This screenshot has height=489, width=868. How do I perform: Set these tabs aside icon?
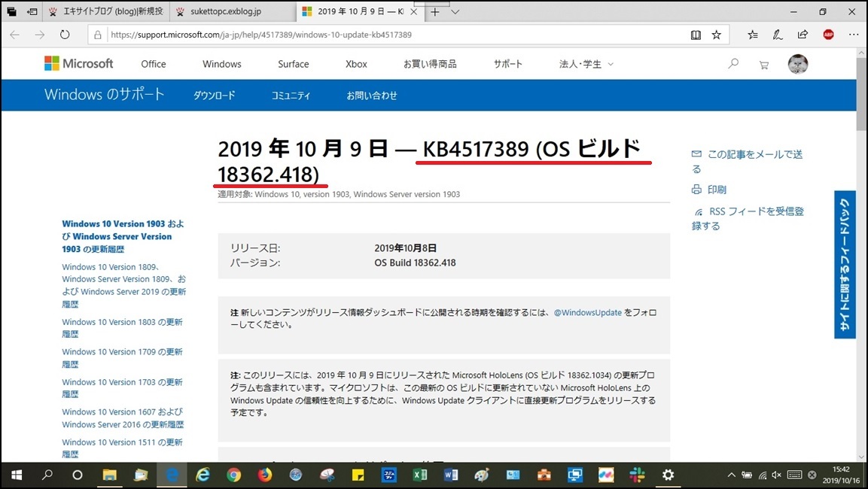click(x=32, y=11)
